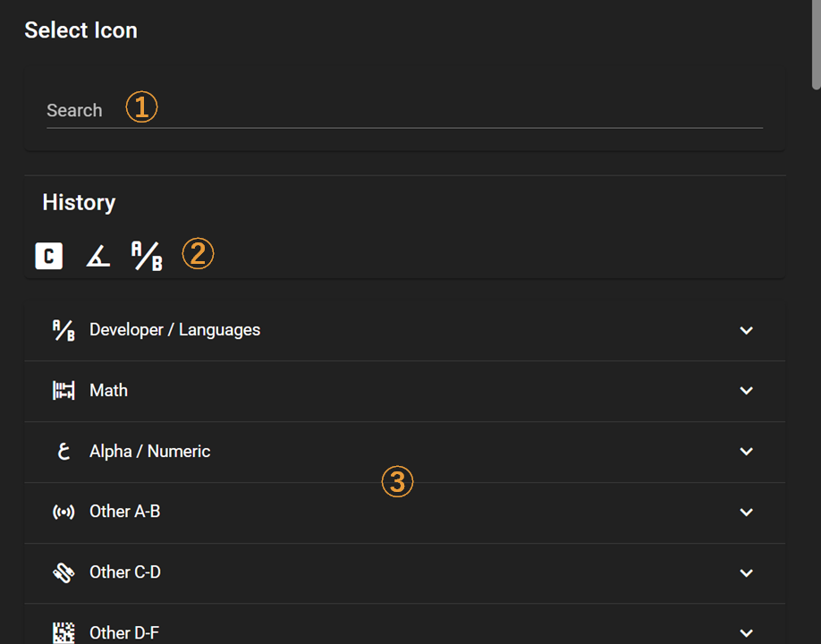Open the Other A-B category label
The image size is (821, 644).
click(x=124, y=512)
